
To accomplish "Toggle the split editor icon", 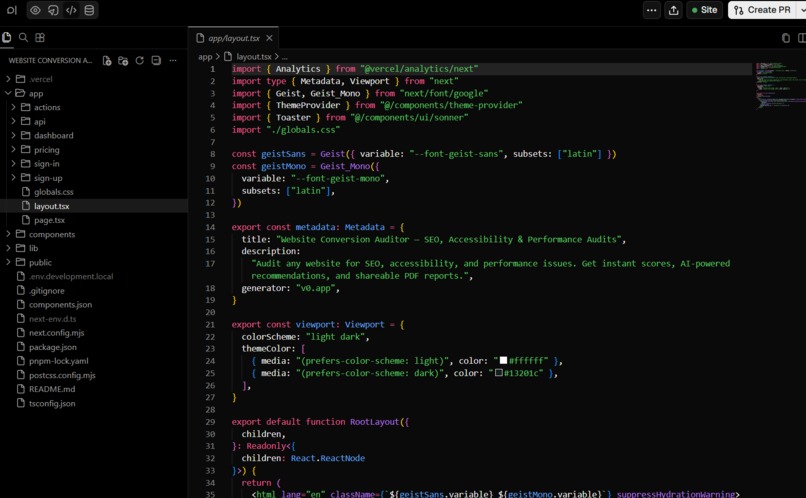I will [x=801, y=38].
